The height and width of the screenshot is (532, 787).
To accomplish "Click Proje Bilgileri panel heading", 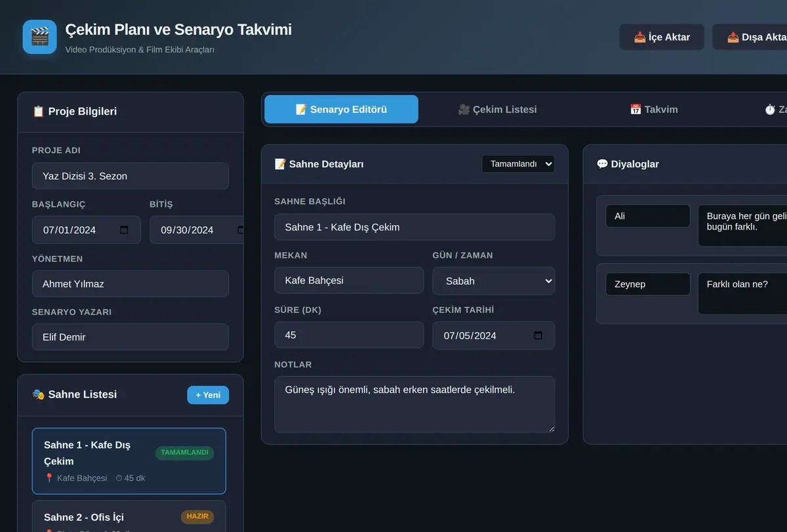I will tap(75, 112).
